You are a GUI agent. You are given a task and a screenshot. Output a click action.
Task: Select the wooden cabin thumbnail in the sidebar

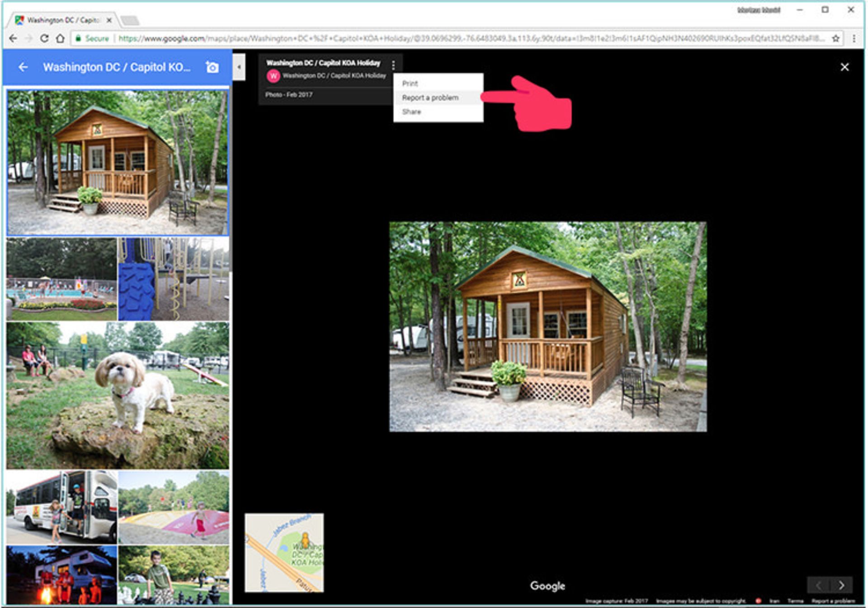[118, 162]
